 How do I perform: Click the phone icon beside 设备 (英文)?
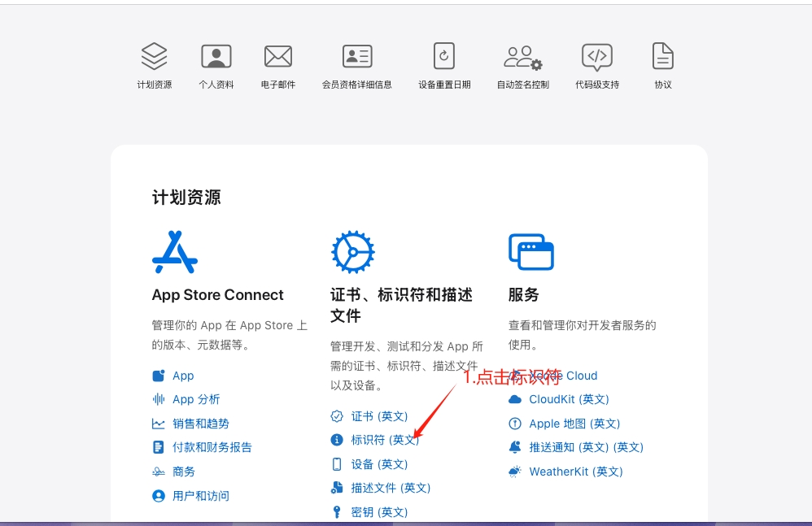pos(337,464)
